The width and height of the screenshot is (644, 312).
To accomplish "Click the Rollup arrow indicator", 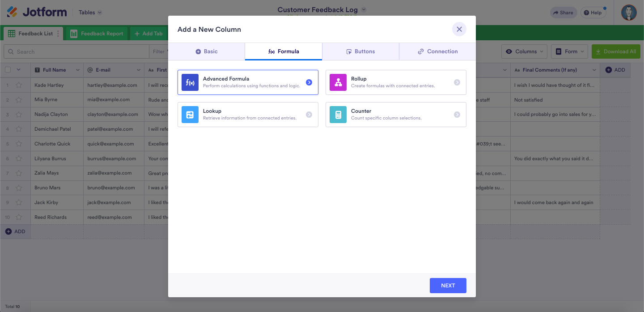I will click(457, 82).
